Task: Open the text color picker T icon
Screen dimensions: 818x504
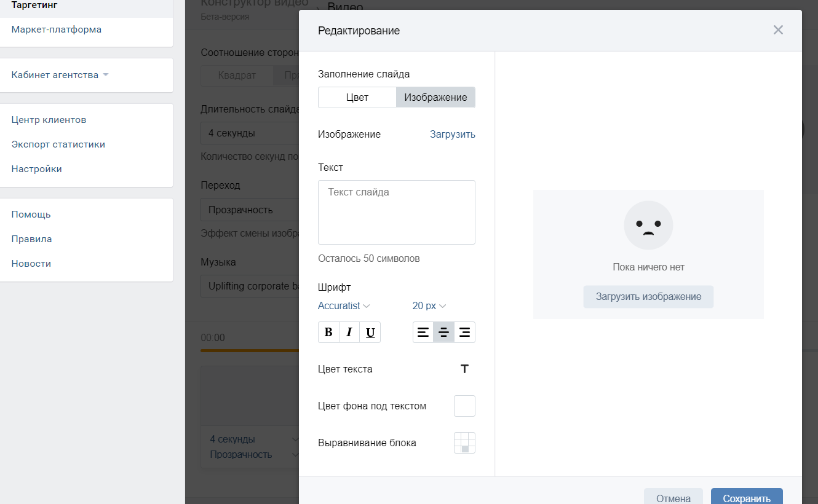Action: pyautogui.click(x=464, y=369)
